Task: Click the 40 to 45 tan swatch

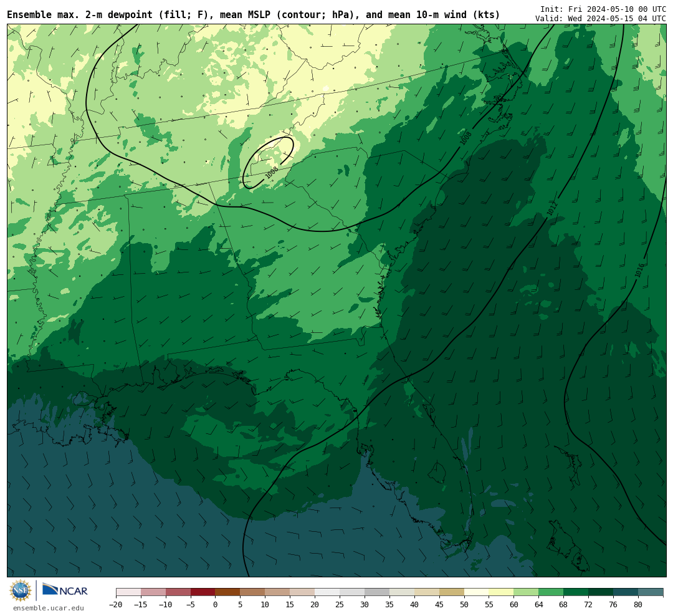Action: 427,592
